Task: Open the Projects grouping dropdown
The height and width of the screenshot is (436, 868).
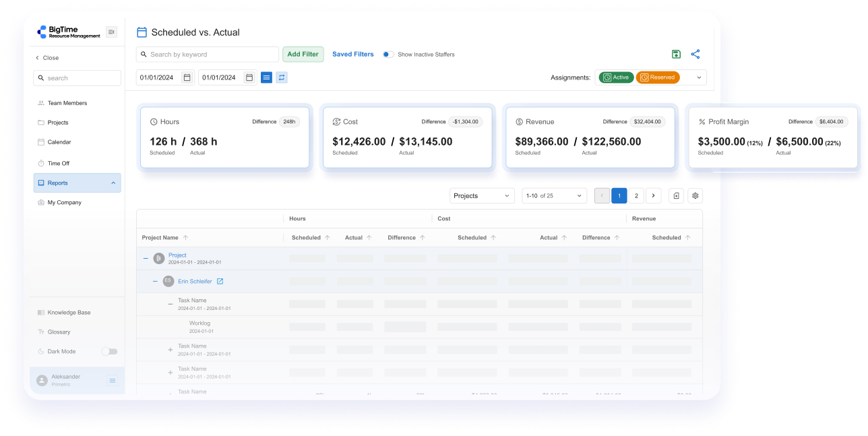Action: (x=482, y=195)
